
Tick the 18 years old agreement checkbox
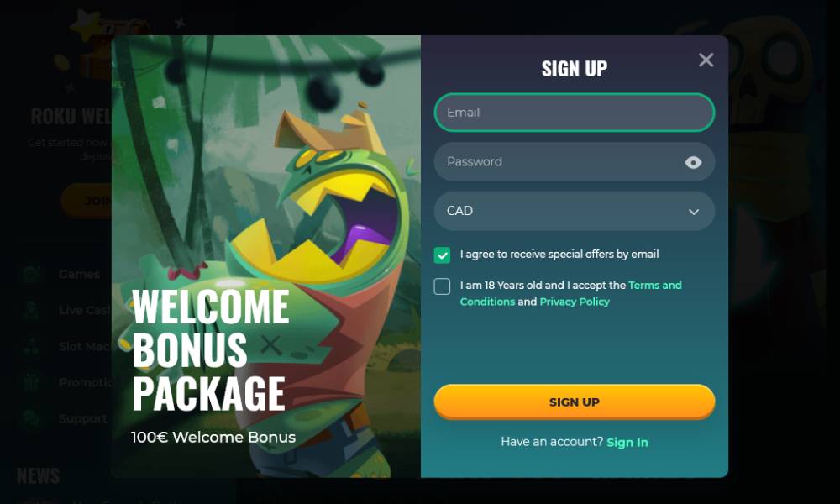point(442,286)
